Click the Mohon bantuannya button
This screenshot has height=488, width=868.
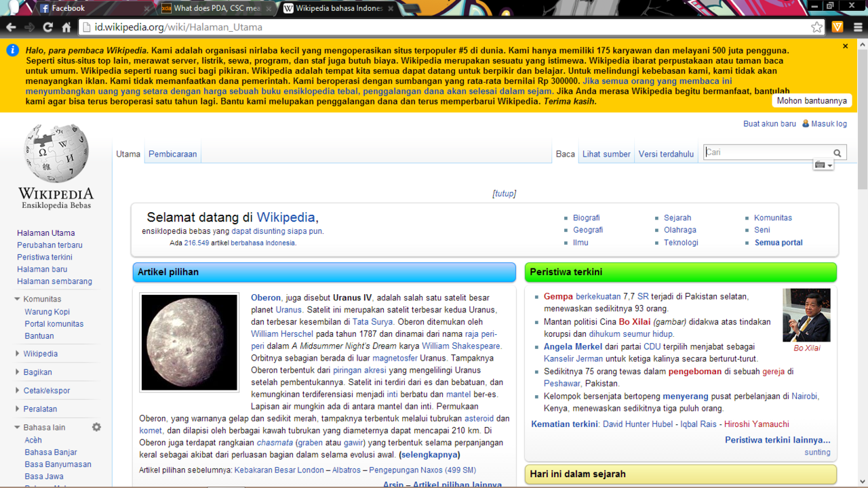[812, 100]
